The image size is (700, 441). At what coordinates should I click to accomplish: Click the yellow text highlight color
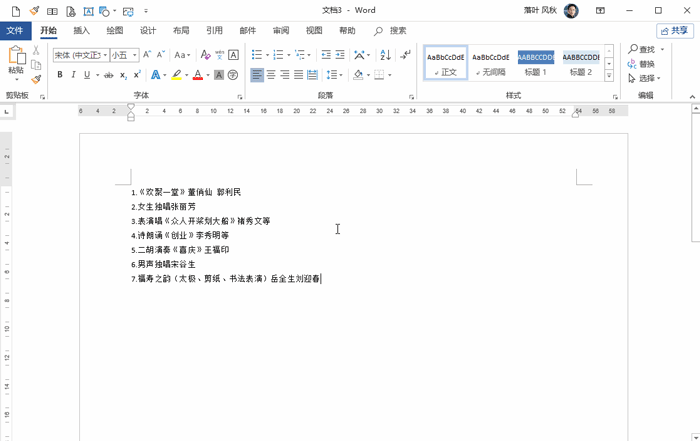(176, 75)
